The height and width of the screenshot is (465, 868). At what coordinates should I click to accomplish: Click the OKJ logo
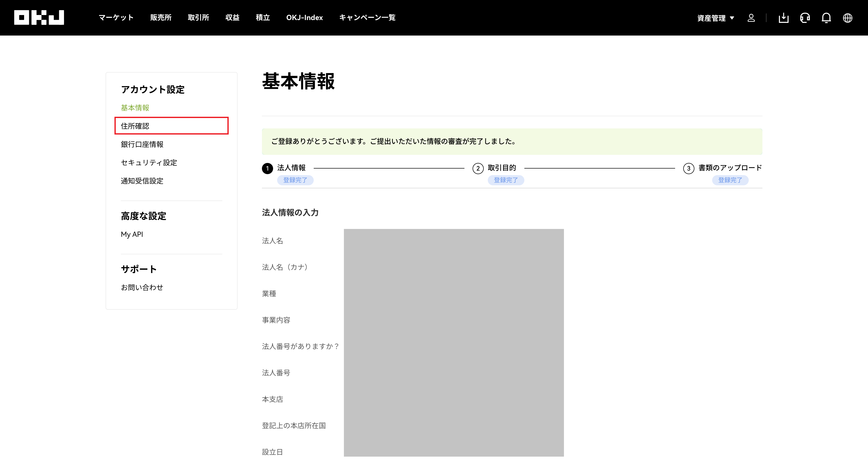pos(39,18)
